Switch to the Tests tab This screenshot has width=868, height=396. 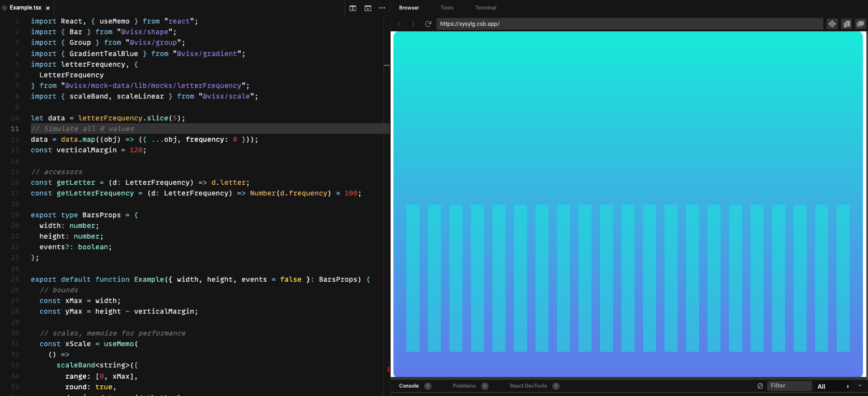447,8
